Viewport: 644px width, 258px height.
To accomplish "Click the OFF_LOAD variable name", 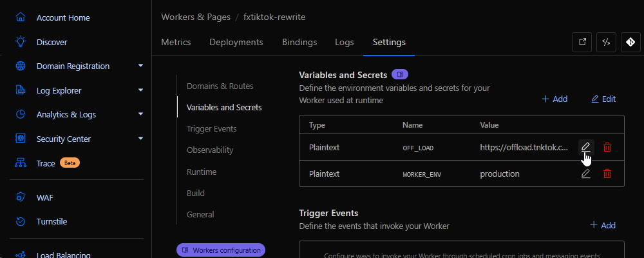I will pos(418,148).
